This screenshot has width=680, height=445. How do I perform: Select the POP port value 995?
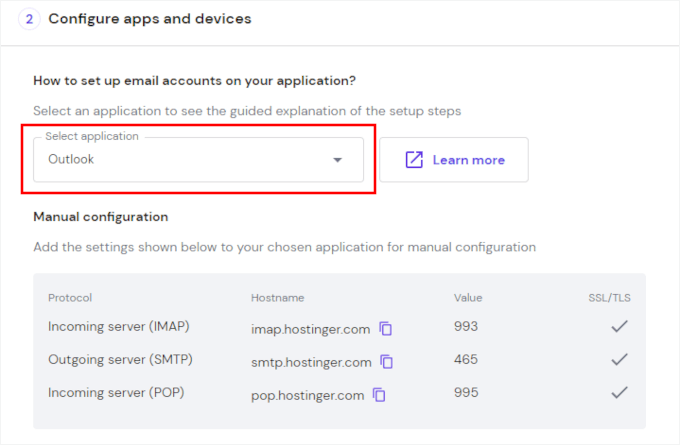tap(466, 394)
